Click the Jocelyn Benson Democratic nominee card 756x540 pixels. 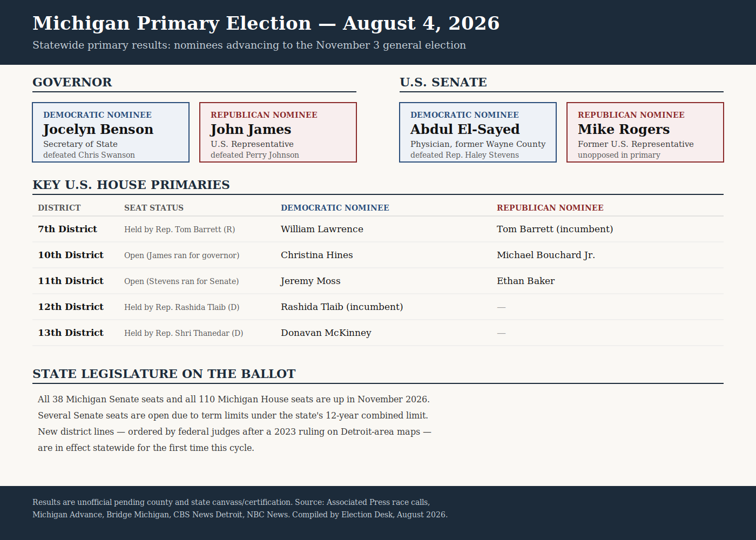111,132
